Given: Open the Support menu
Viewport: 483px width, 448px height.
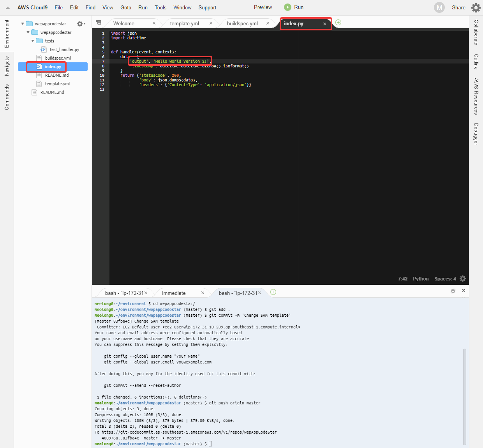Looking at the screenshot, I should click(207, 7).
